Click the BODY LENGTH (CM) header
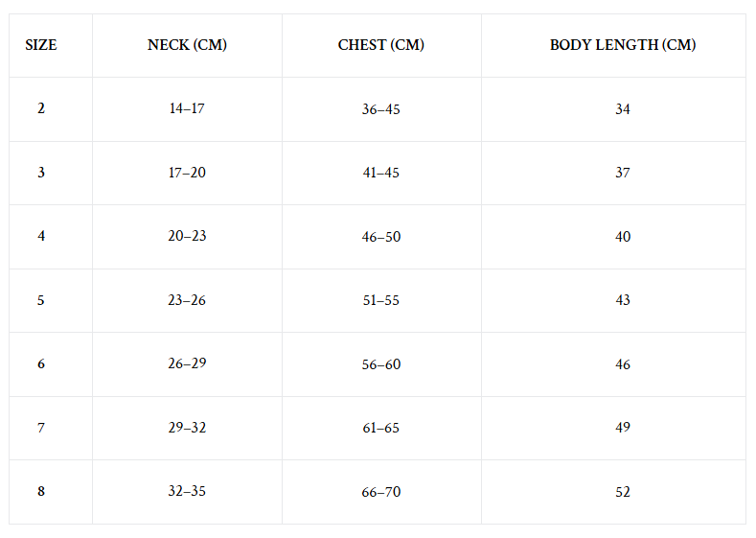Viewport: 756px width, 538px height. pos(623,45)
